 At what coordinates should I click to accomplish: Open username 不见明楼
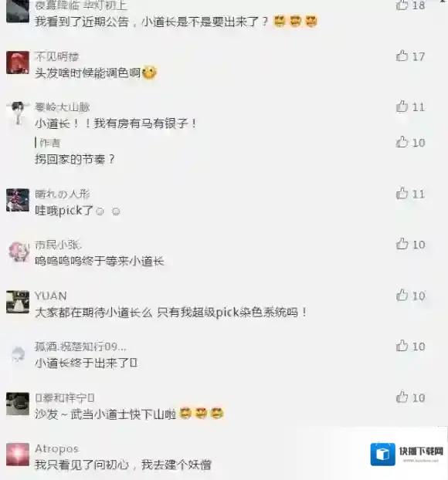(x=57, y=56)
